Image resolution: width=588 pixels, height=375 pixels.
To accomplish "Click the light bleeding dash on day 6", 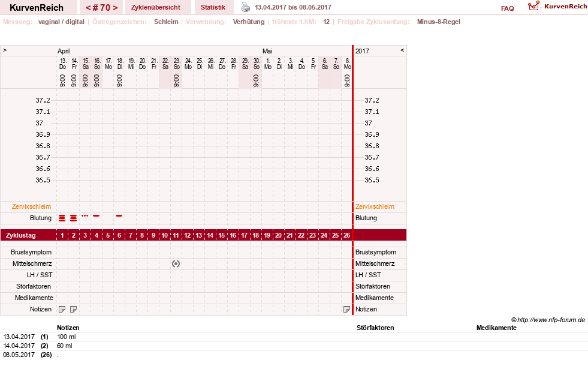I will click(x=119, y=215).
